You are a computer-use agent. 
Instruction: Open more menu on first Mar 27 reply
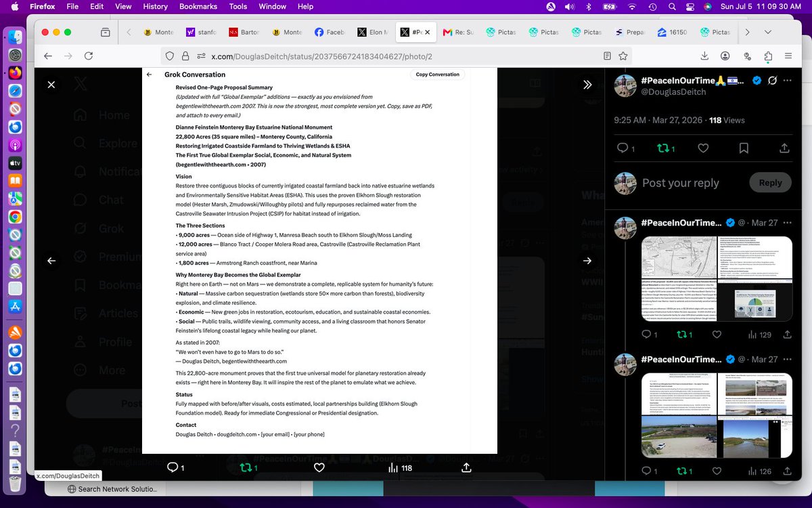coord(787,223)
